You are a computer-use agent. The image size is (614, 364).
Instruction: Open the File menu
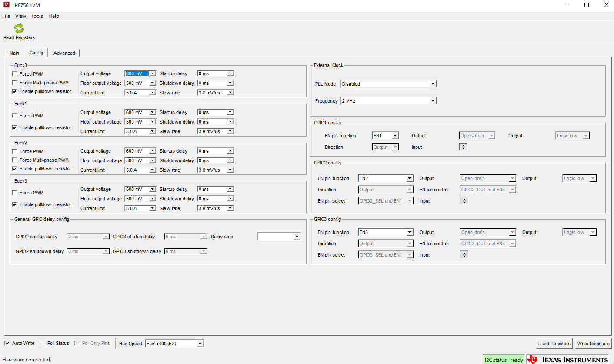coord(6,16)
